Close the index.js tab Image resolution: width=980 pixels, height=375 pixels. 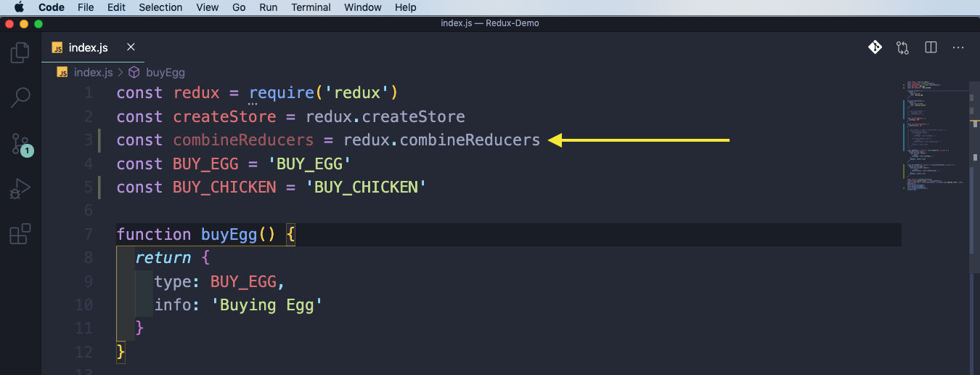(131, 47)
